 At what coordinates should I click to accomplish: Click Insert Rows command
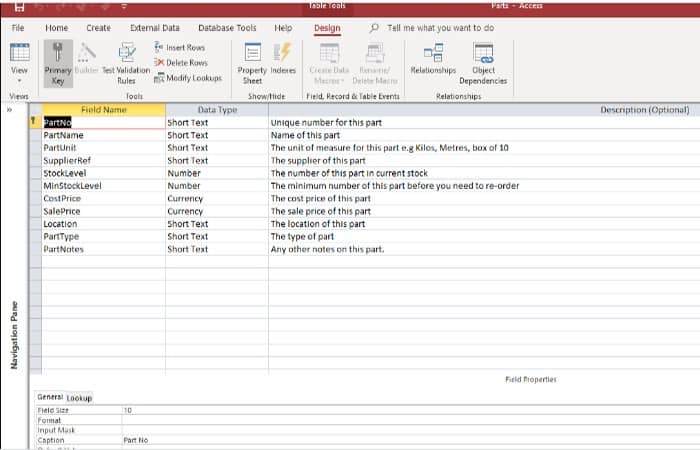179,47
